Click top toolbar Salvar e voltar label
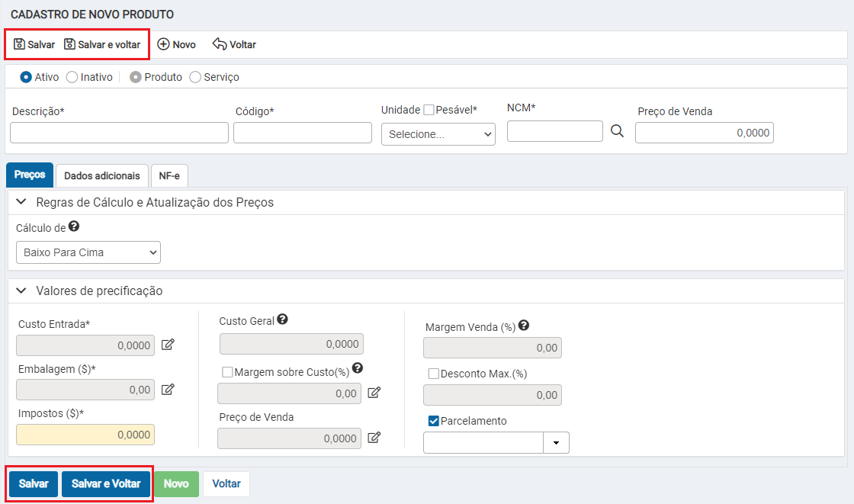This screenshot has height=504, width=854. click(x=109, y=45)
